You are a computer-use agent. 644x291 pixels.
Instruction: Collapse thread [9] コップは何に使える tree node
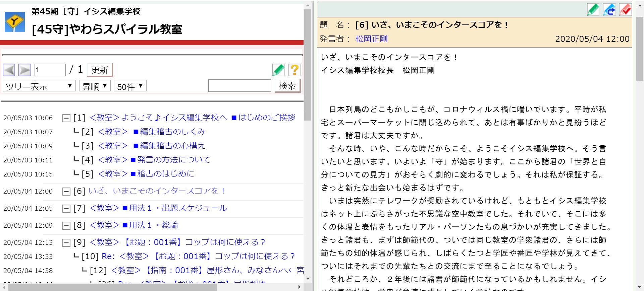tap(66, 243)
